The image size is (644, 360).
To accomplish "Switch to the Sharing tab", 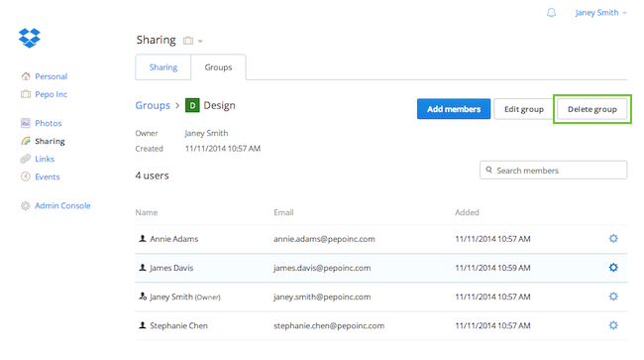I will (163, 67).
